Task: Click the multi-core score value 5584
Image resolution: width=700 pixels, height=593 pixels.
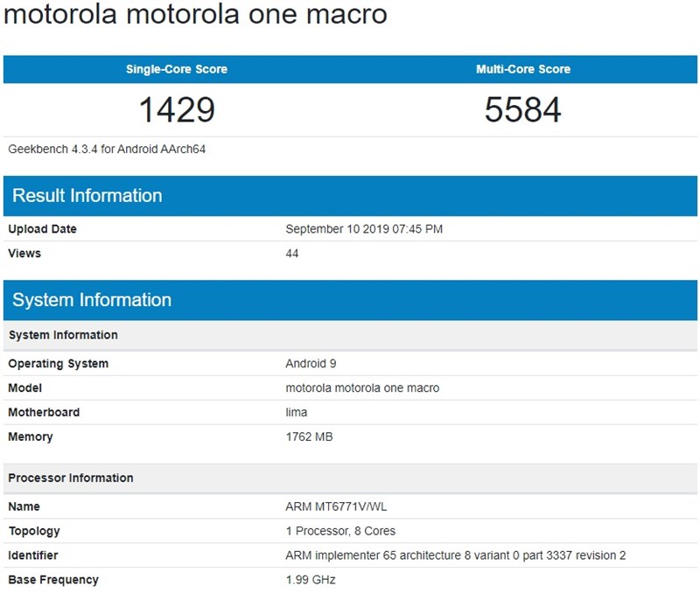Action: point(522,109)
